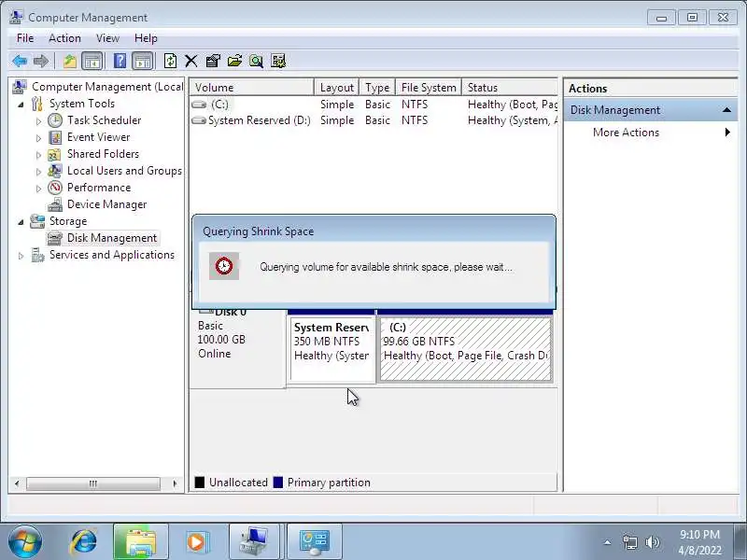Show hidden tray icons arrow
The image size is (747, 560).
click(x=607, y=542)
